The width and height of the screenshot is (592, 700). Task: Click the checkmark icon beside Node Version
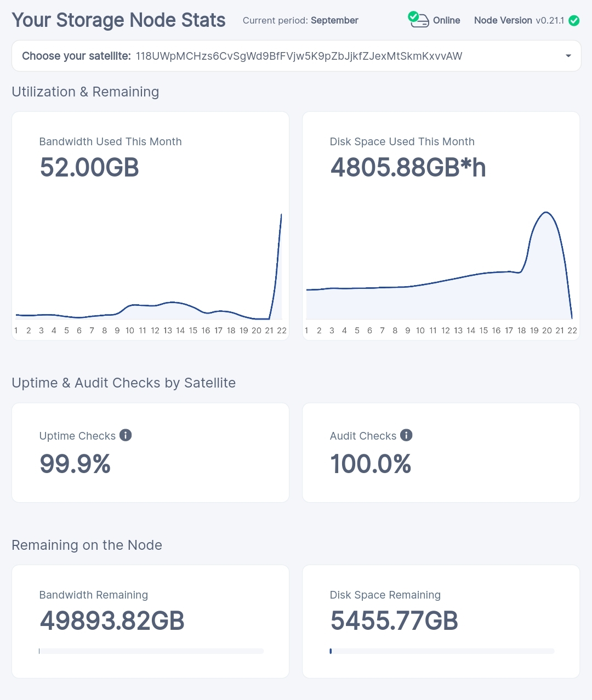(574, 20)
